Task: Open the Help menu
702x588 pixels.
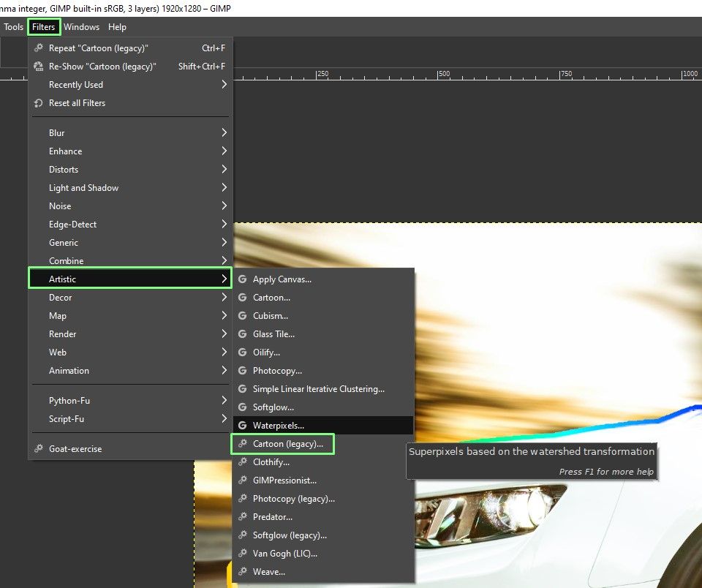Action: point(117,27)
